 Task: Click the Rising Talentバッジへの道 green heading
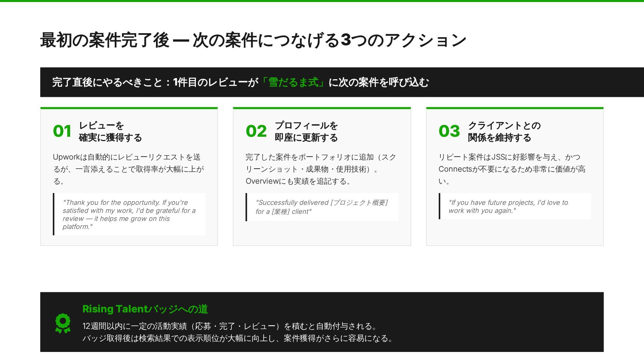pos(145,309)
